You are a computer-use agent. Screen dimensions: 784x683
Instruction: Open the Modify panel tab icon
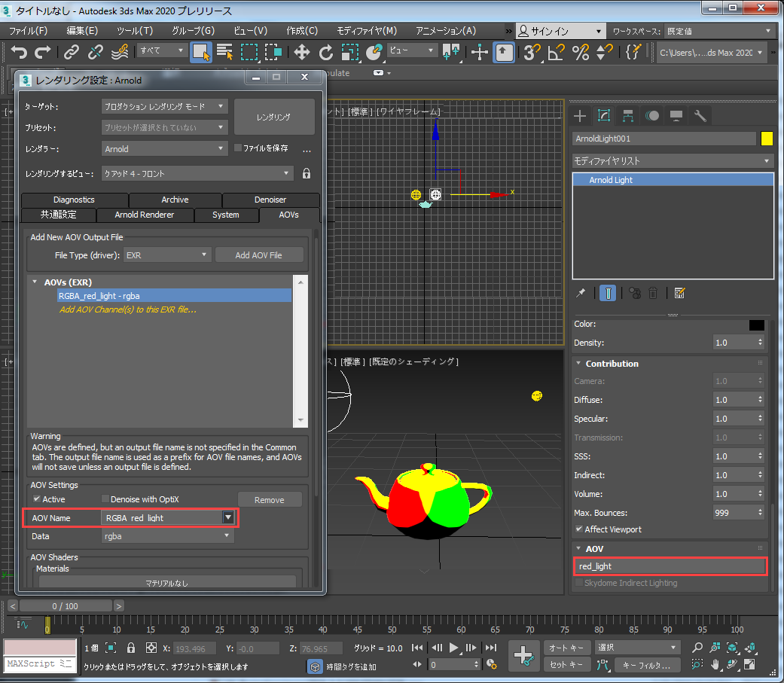coord(604,116)
